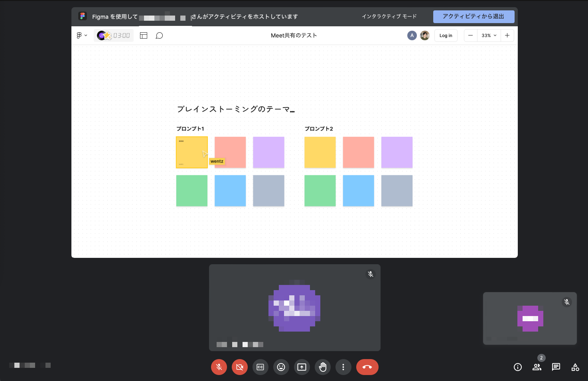The height and width of the screenshot is (381, 588).
Task: Click the present screen icon
Action: tap(302, 367)
